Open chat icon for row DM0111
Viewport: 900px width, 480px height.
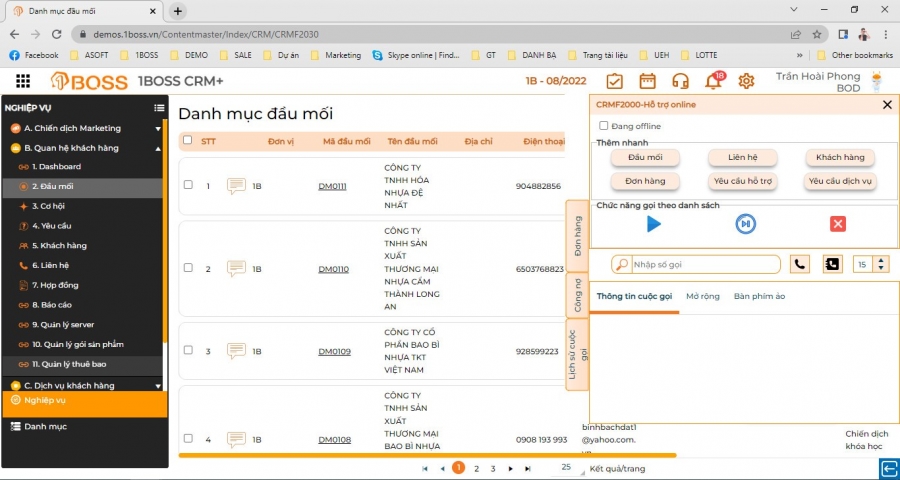[236, 186]
